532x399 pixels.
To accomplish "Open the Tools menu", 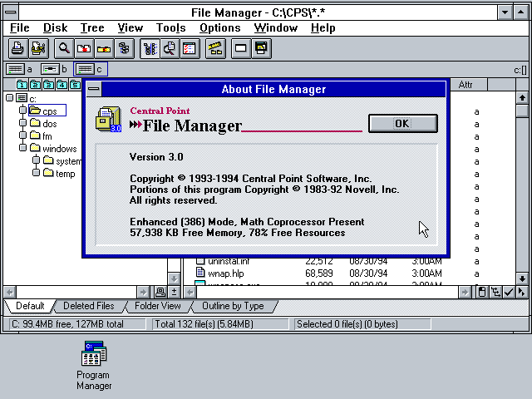I will click(x=170, y=27).
